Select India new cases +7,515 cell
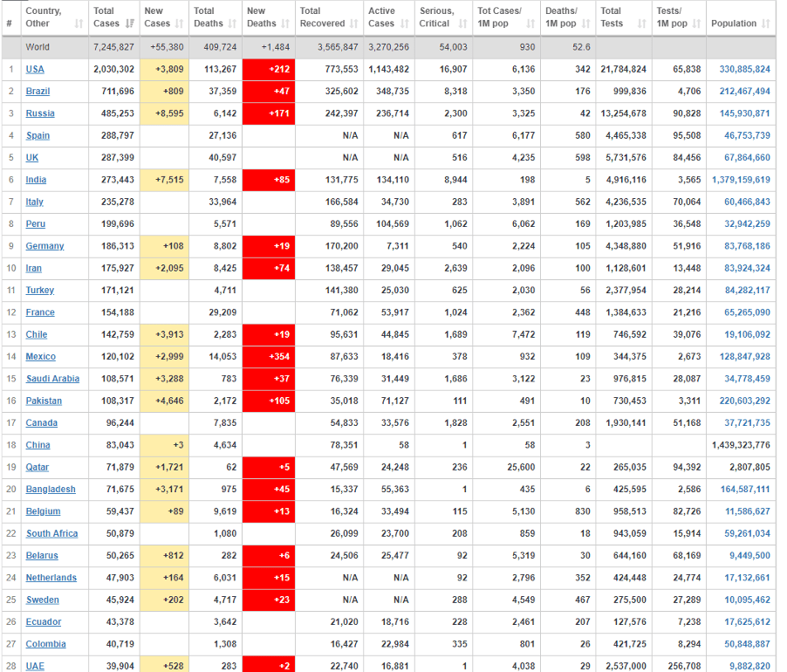 (164, 180)
